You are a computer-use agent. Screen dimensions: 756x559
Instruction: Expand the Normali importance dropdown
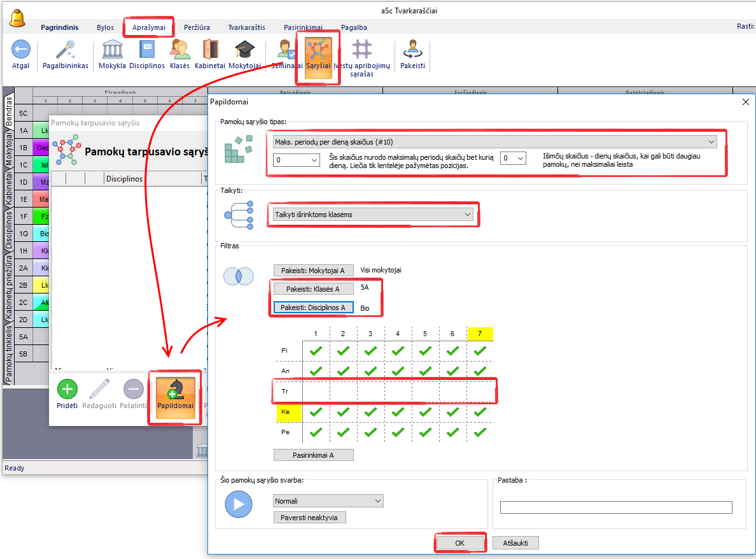(328, 501)
